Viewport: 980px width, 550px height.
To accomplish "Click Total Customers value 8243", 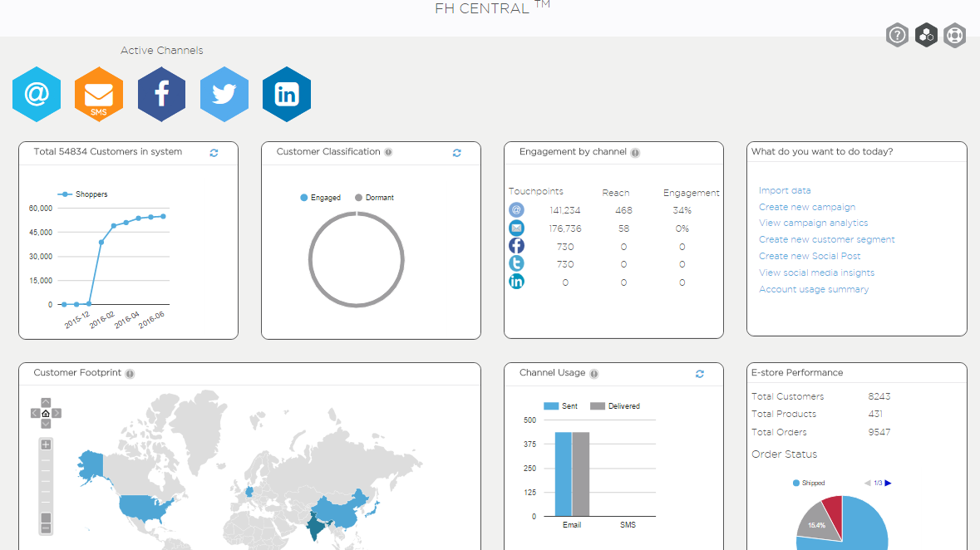I will coord(879,396).
